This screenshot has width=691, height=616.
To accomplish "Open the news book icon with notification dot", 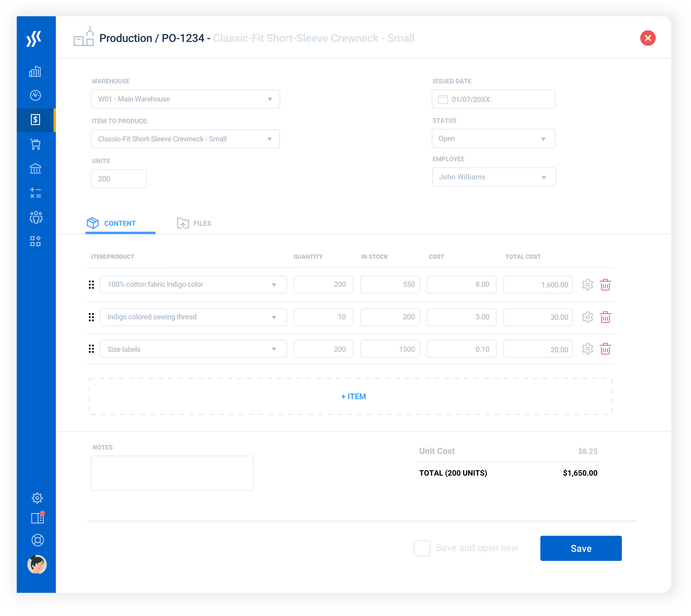I will click(x=37, y=518).
